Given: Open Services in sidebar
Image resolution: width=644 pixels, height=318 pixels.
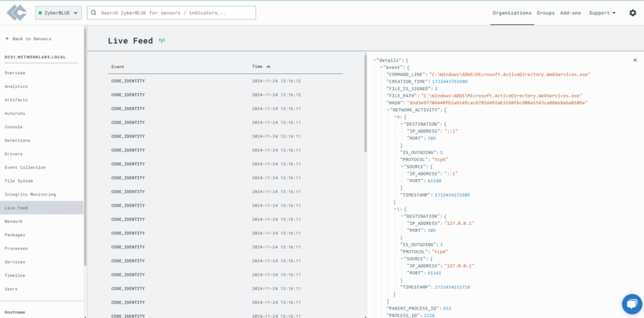Looking at the screenshot, I should click(15, 262).
